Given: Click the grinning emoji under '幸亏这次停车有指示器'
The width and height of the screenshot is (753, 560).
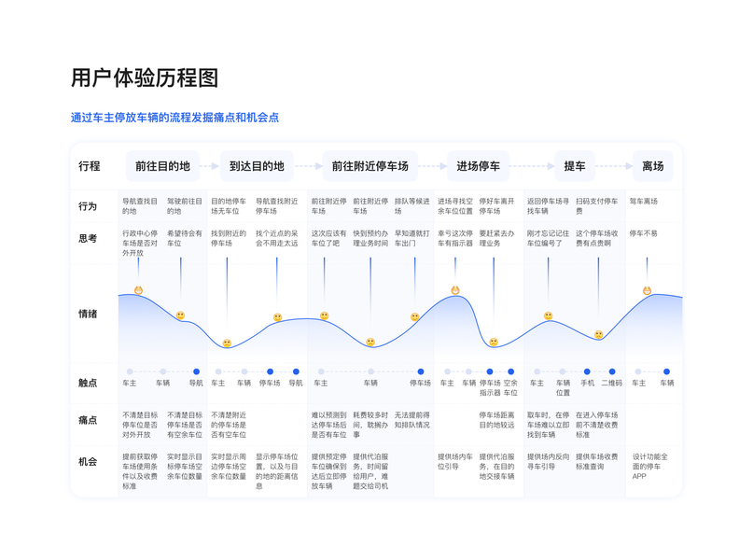Looking at the screenshot, I should [455, 290].
